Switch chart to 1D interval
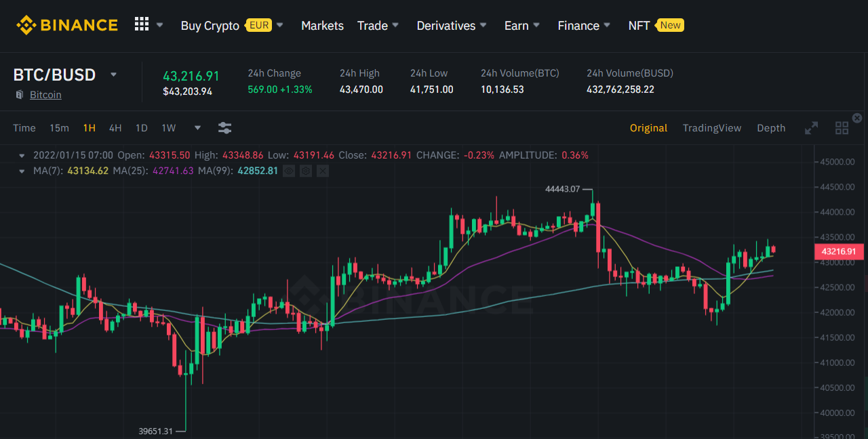The width and height of the screenshot is (868, 439). click(141, 128)
